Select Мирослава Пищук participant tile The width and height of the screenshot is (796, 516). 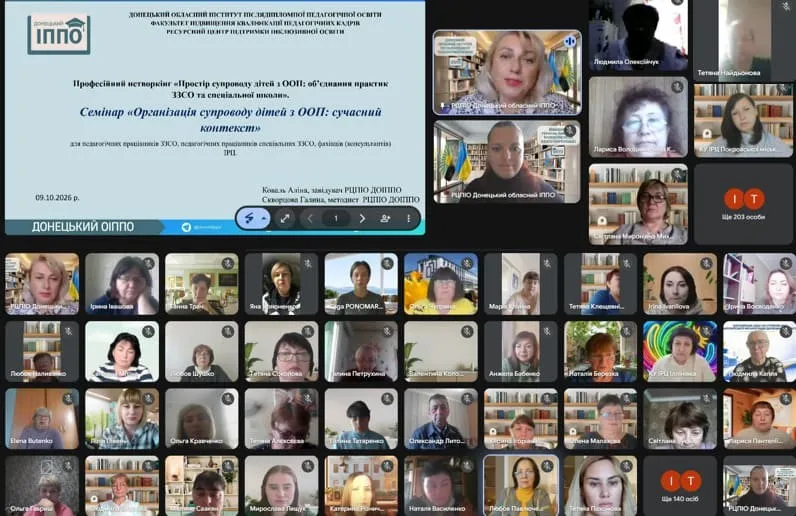click(281, 486)
